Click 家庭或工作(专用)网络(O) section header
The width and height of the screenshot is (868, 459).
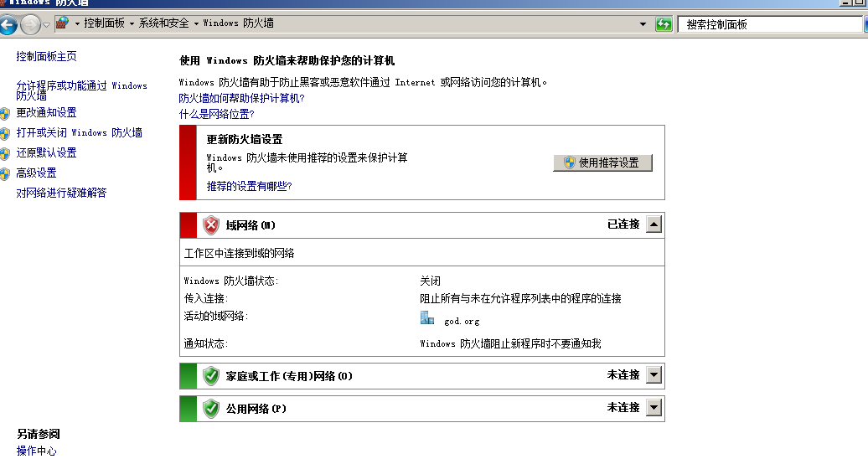[x=421, y=376]
